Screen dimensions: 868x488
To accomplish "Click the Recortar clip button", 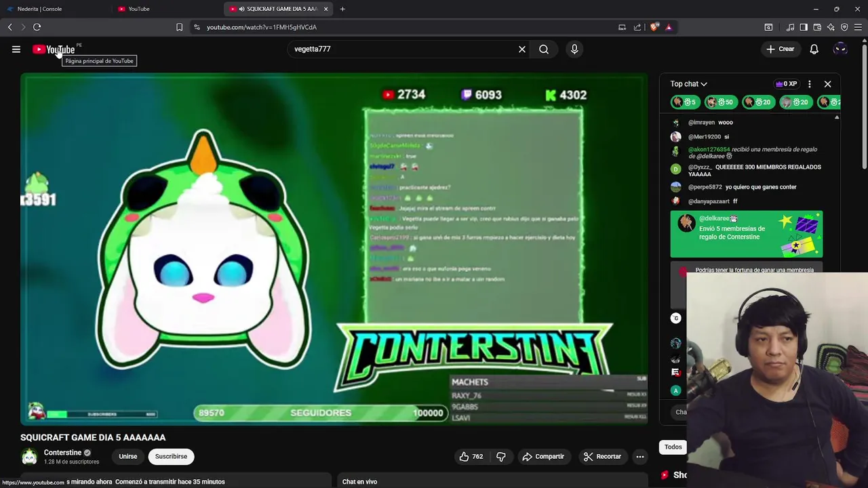I will point(602,457).
